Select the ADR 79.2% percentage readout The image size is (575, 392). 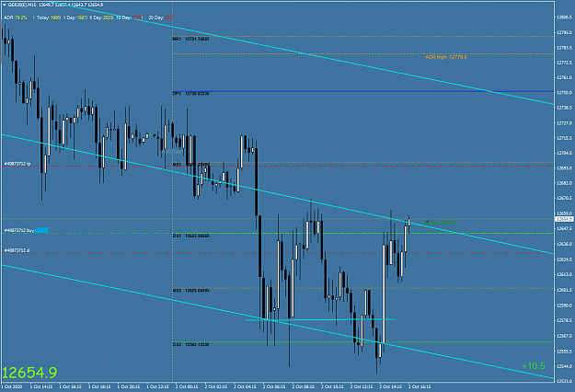(x=16, y=17)
